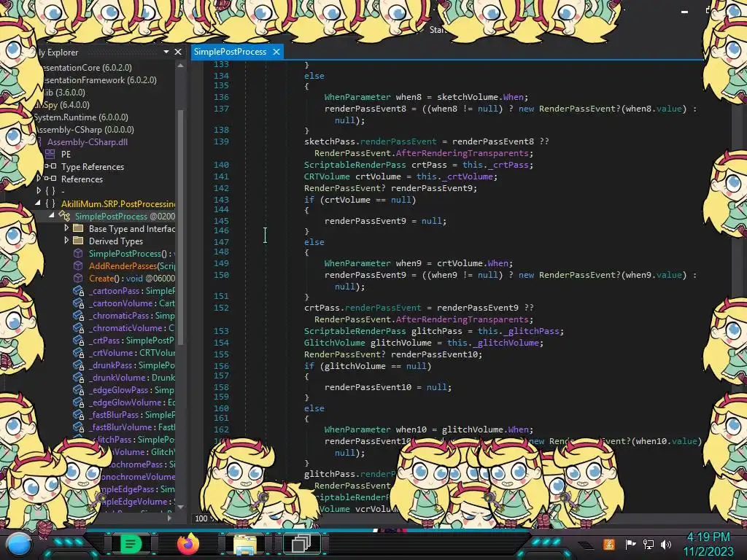Click the tree scrollbar down arrow

coord(181,507)
